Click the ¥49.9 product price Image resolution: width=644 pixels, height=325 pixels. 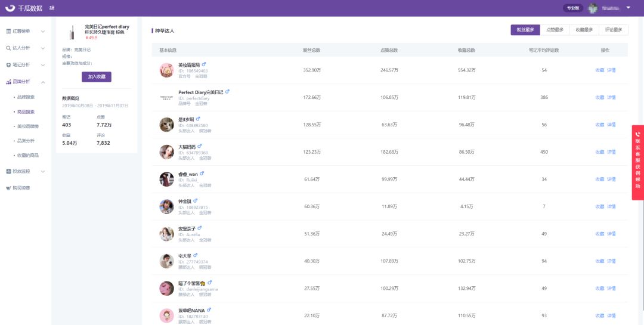click(x=91, y=38)
